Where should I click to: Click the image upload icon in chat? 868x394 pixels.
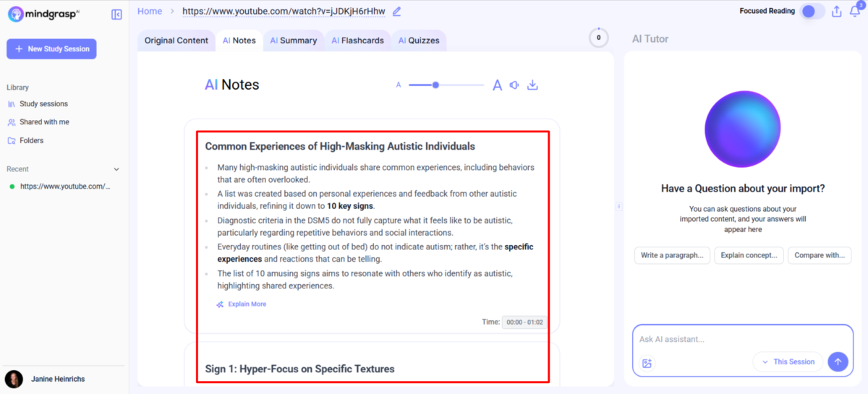click(647, 363)
